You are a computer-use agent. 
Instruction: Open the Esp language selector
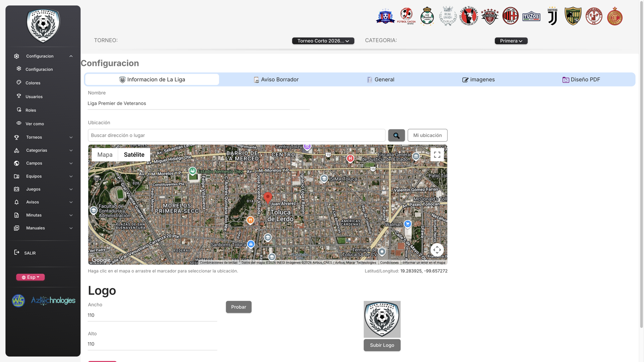click(31, 277)
